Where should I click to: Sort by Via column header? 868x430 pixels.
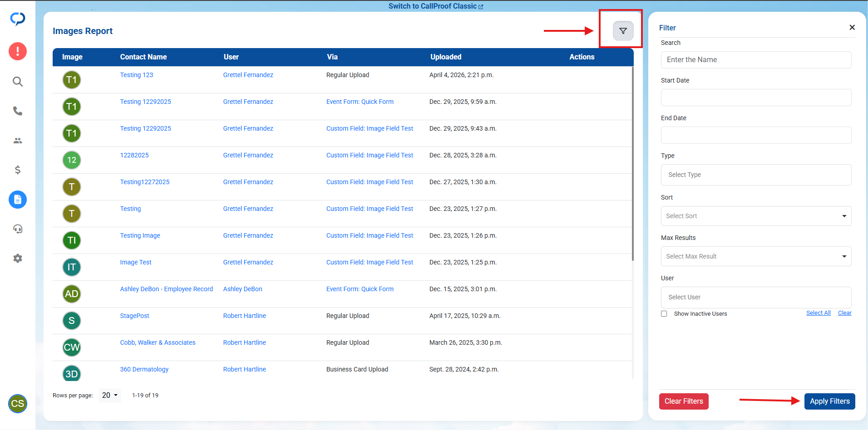point(332,57)
